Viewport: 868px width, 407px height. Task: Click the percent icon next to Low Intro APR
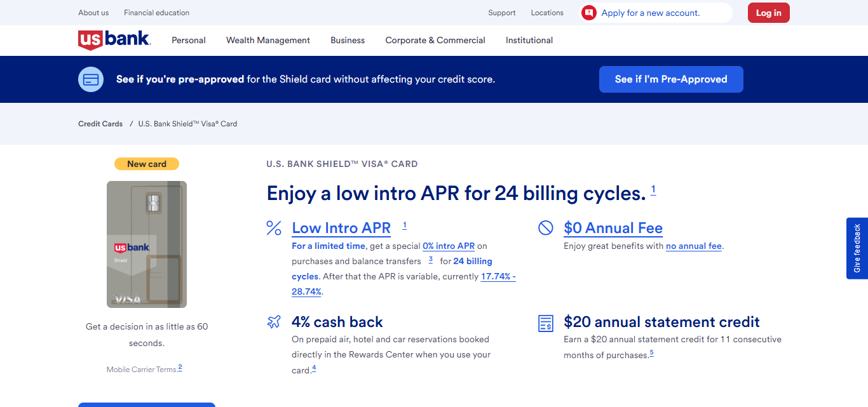point(274,228)
